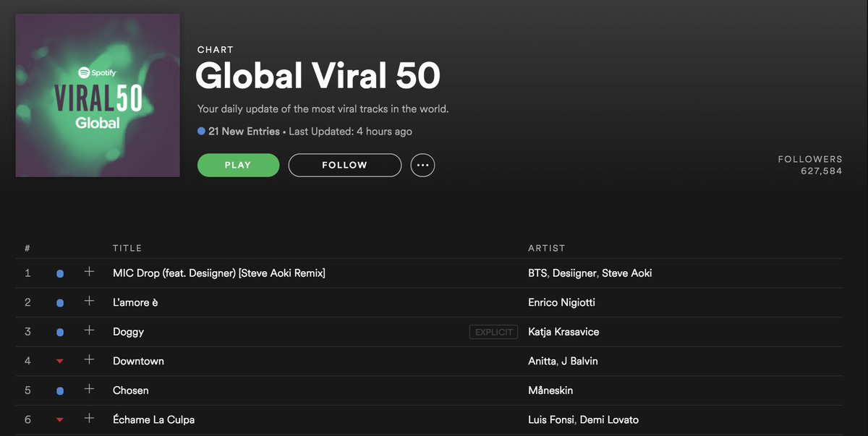The height and width of the screenshot is (436, 868).
Task: Open artist Steve Aoki
Action: coord(627,273)
